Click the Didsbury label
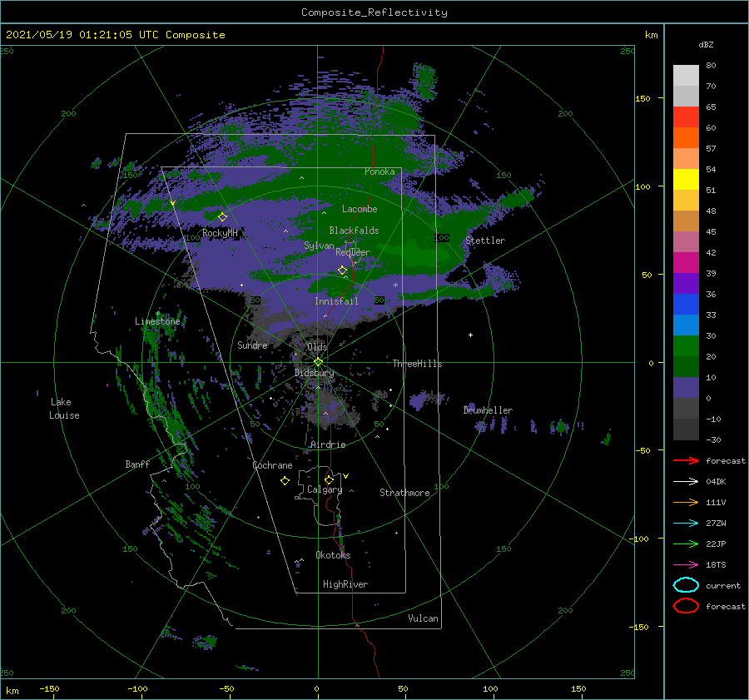This screenshot has width=749, height=700. tap(315, 373)
